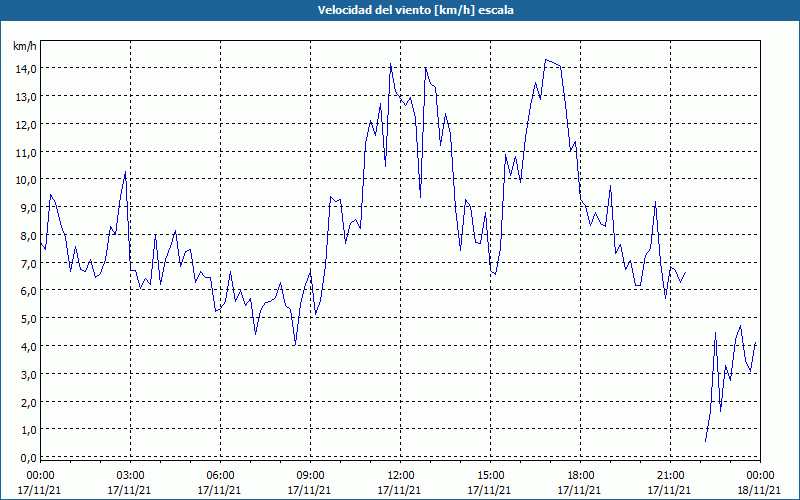Select the '1,0' y-axis tick label

click(27, 430)
